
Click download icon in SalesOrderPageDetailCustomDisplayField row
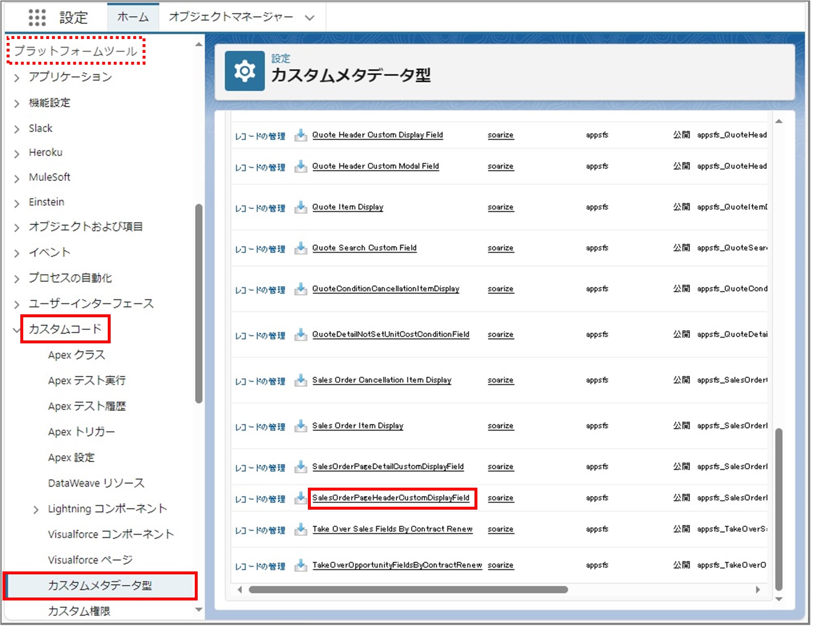click(x=300, y=467)
